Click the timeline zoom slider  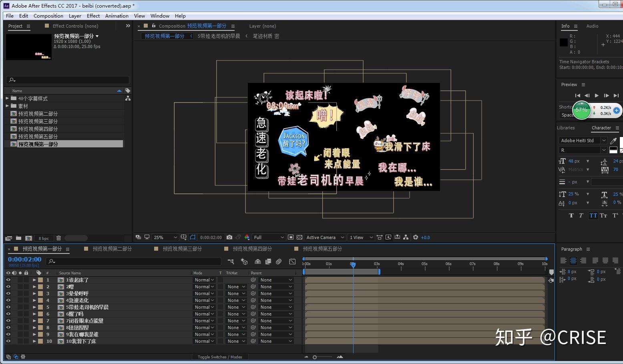click(x=315, y=357)
